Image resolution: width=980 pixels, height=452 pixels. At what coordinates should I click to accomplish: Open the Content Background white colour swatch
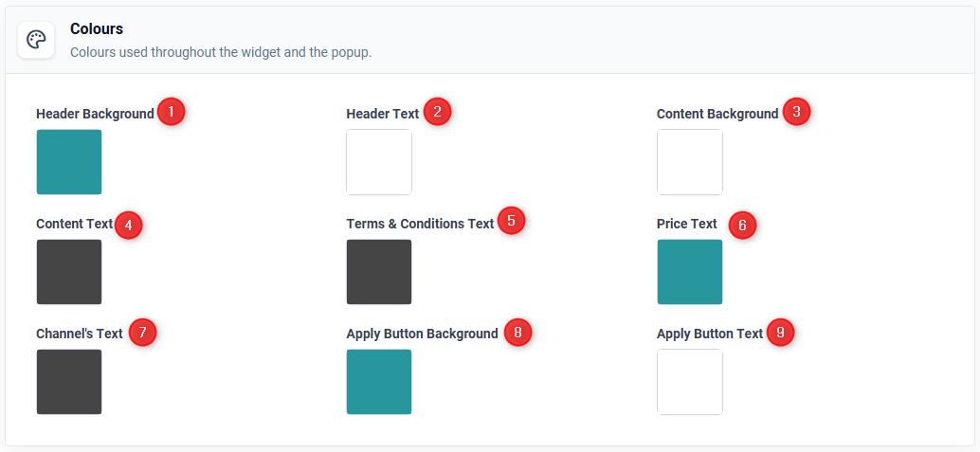690,162
